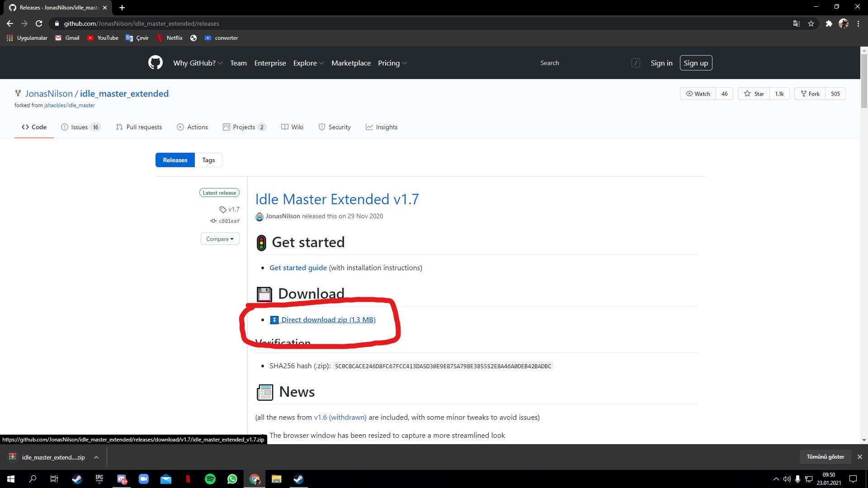Open the Get started guide link
This screenshot has height=488, width=868.
[x=298, y=267]
